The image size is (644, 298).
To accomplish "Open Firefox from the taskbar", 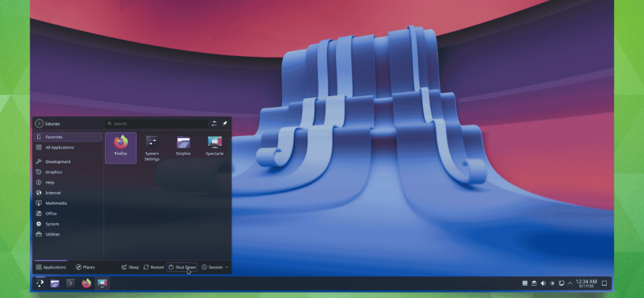I will click(86, 283).
